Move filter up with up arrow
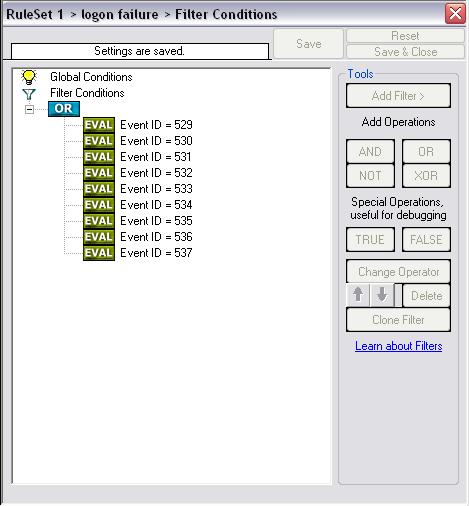This screenshot has height=506, width=469. pos(358,295)
